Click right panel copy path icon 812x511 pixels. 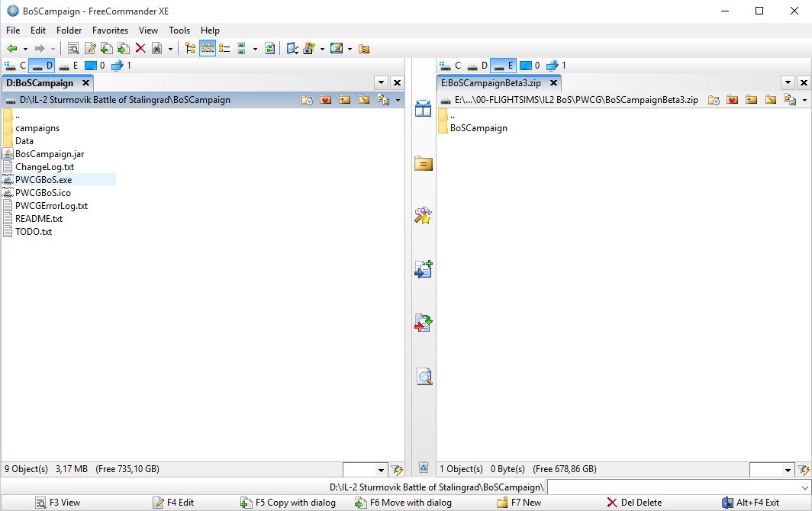click(x=790, y=100)
